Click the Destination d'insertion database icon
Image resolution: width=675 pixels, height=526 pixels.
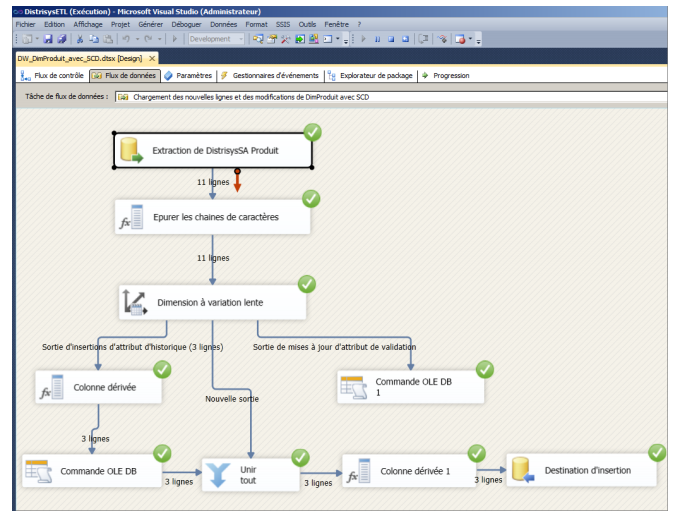click(x=522, y=469)
